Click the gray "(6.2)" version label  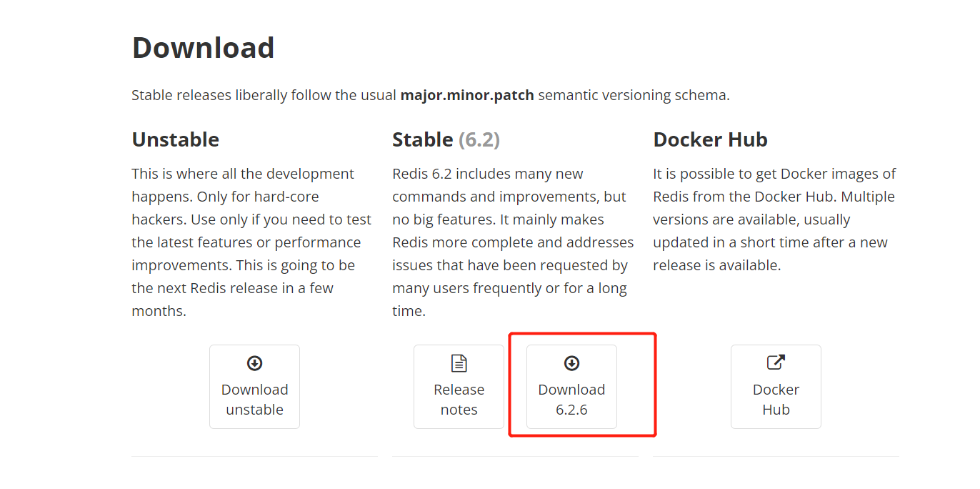tap(479, 139)
